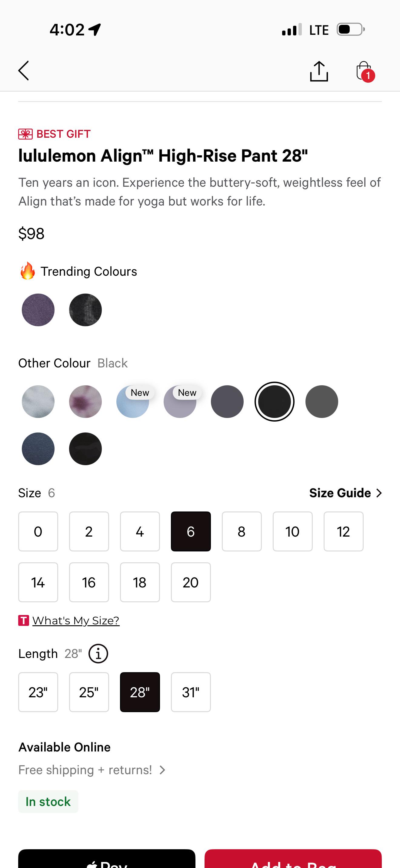Tap the back arrow icon
This screenshot has height=868, width=400.
24,71
